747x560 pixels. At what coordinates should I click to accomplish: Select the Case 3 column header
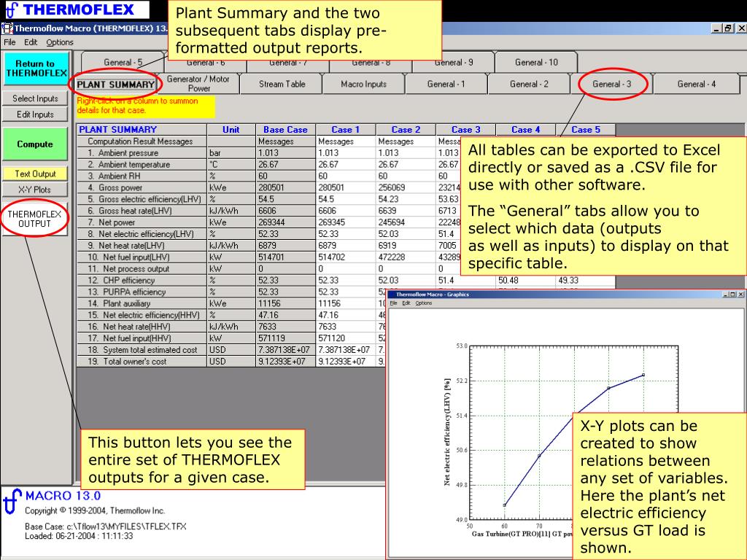pyautogui.click(x=466, y=130)
